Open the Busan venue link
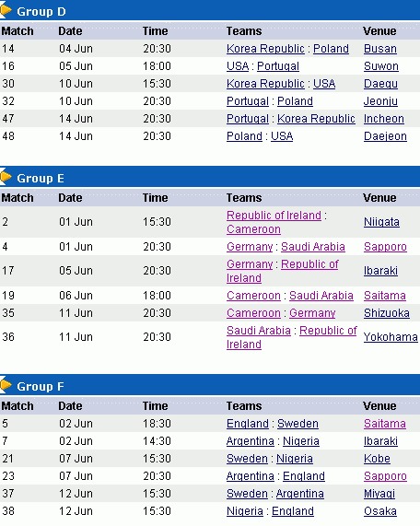 (380, 49)
